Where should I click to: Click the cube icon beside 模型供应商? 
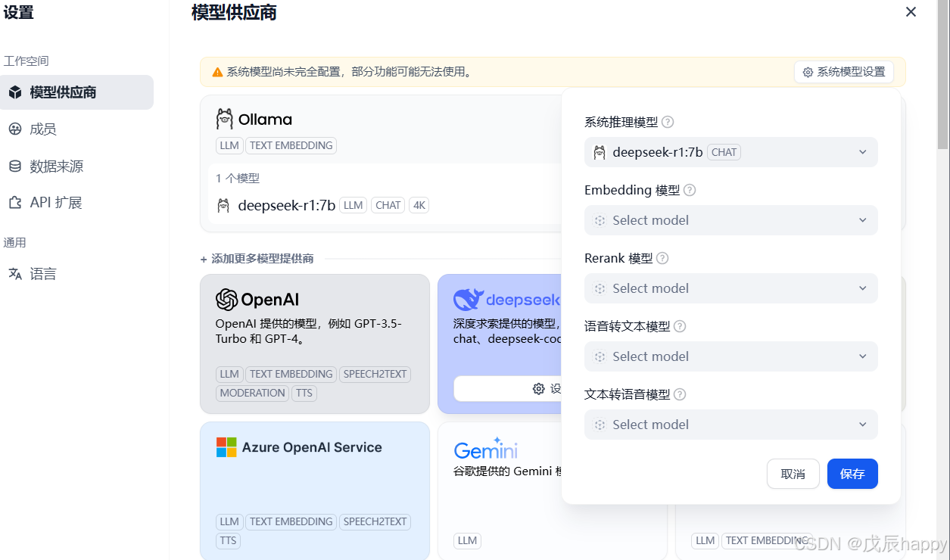[14, 92]
